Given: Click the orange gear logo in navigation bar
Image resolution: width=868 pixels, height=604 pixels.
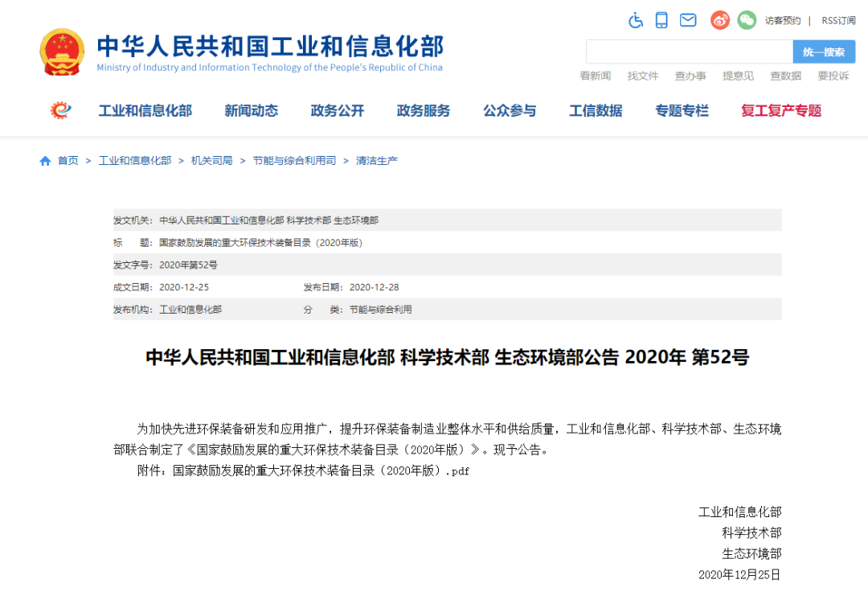Looking at the screenshot, I should [61, 110].
